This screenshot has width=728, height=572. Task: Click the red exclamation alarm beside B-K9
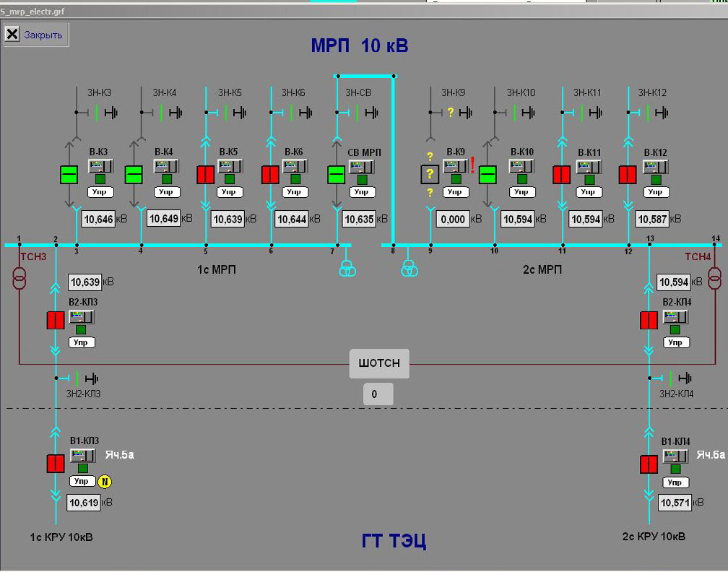pyautogui.click(x=472, y=165)
